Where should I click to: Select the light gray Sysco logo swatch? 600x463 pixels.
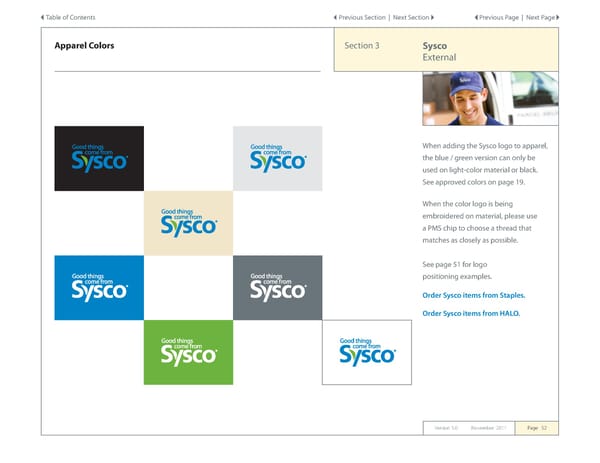click(277, 158)
